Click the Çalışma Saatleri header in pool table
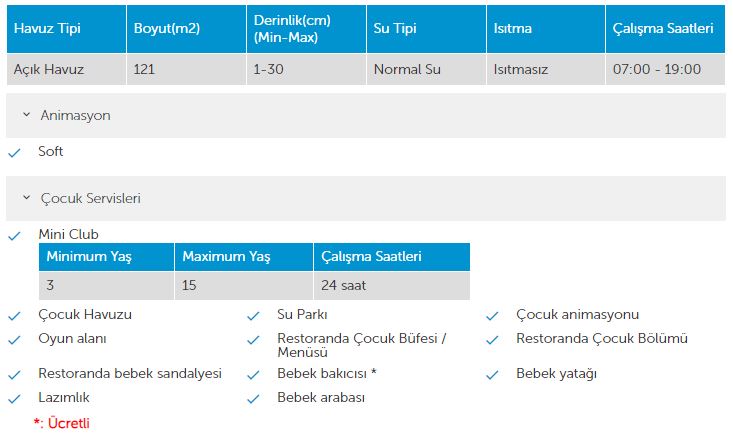Image resolution: width=733 pixels, height=433 pixels. (x=662, y=29)
